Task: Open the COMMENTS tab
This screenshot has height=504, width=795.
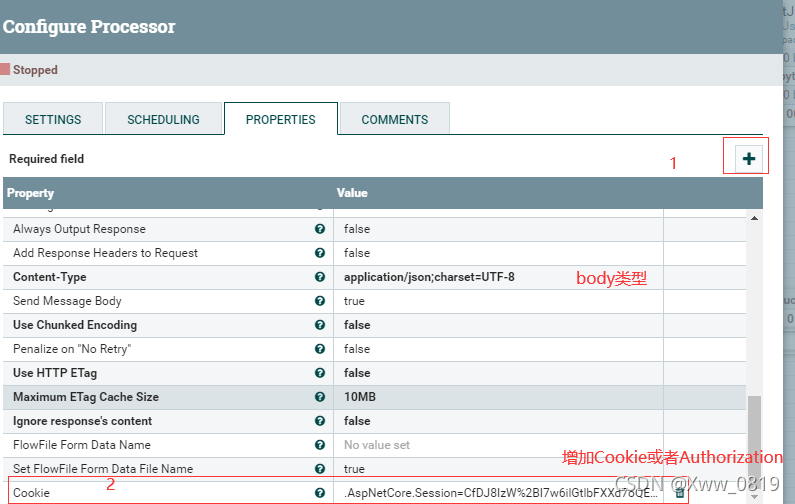Action: pyautogui.click(x=394, y=119)
